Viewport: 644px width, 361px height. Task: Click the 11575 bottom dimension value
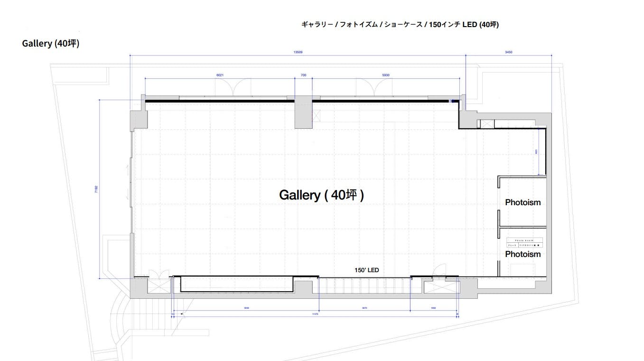[x=315, y=314]
